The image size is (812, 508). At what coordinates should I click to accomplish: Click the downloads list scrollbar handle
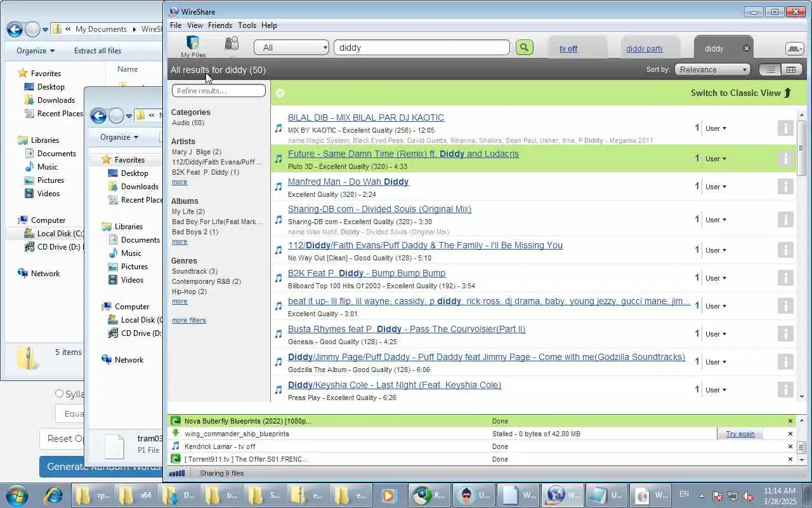pos(801,447)
